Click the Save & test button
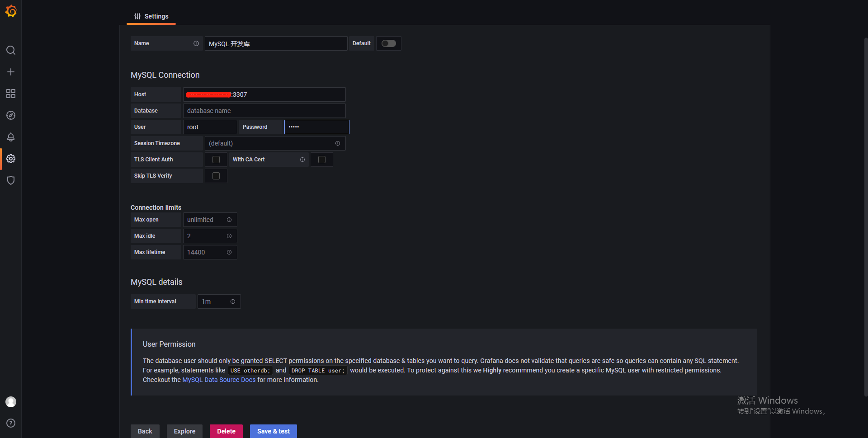868x438 pixels. click(274, 431)
